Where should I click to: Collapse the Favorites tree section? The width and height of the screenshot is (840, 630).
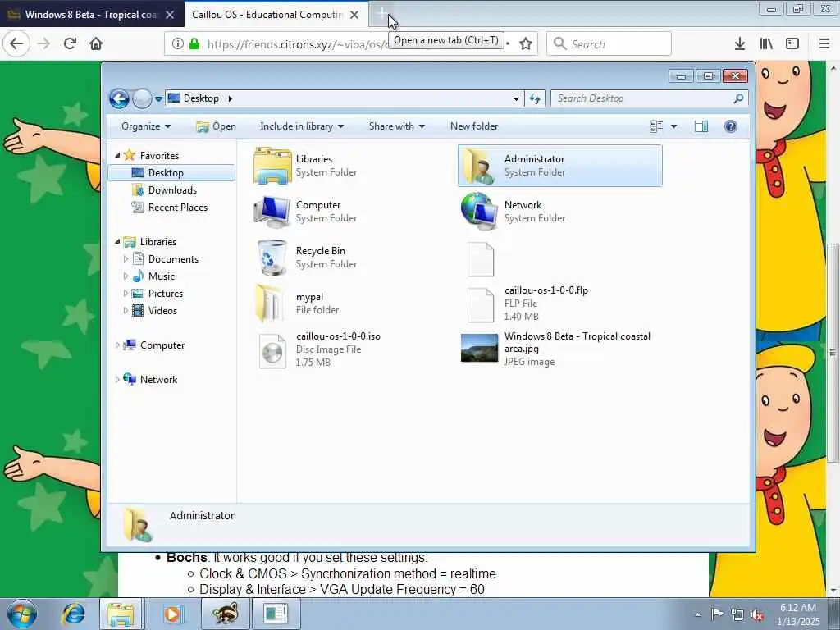[x=117, y=155]
